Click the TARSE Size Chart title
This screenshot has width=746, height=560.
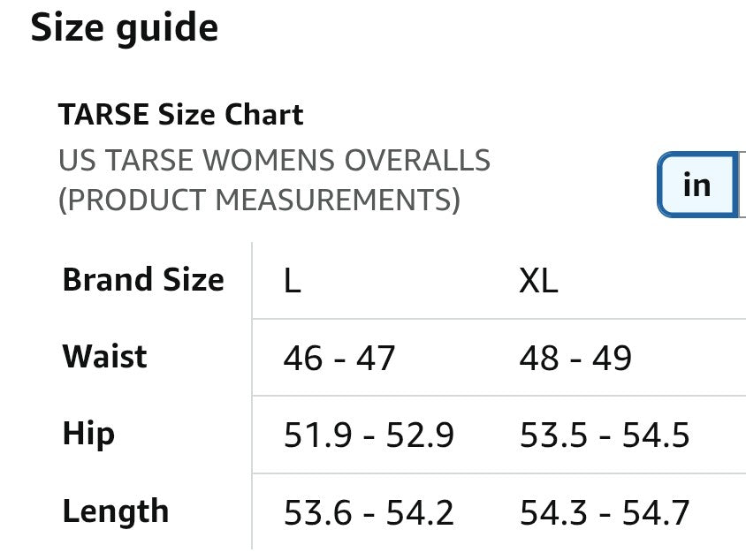point(181,115)
